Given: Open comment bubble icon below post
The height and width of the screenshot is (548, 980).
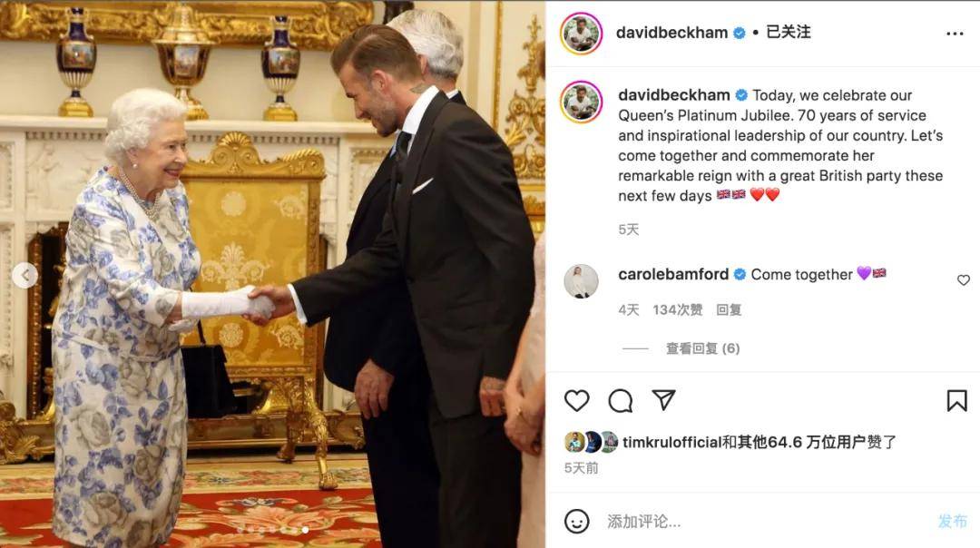Looking at the screenshot, I should pos(620,400).
